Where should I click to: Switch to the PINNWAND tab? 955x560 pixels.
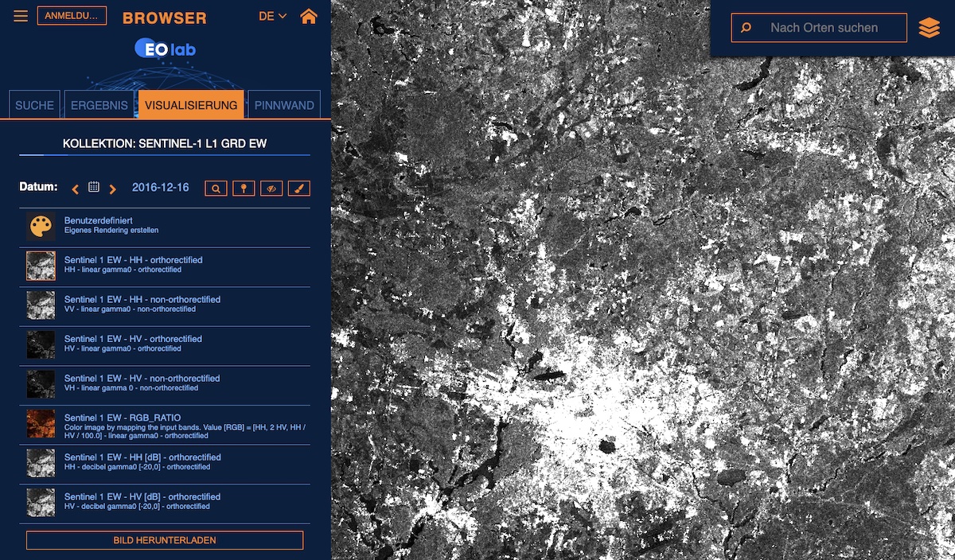pos(284,105)
